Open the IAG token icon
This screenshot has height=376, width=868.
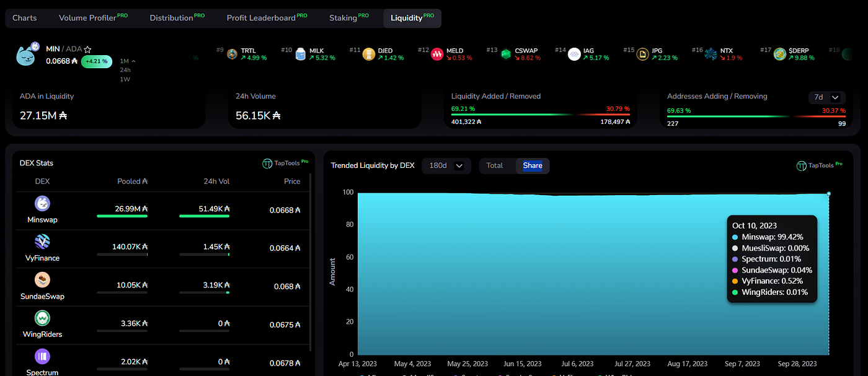[574, 54]
